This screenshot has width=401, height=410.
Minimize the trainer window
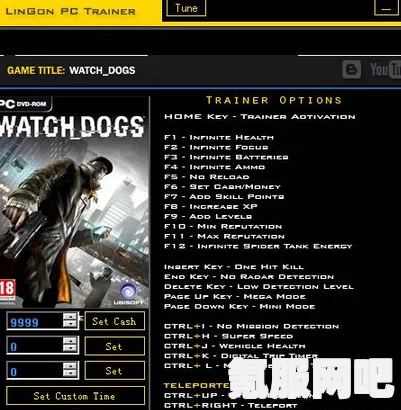point(386,8)
